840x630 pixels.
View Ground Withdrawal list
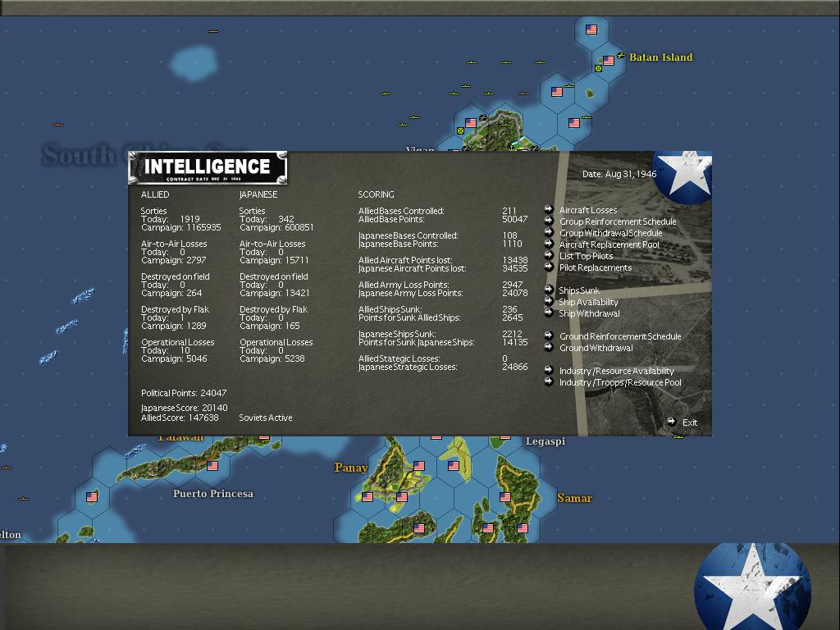[596, 348]
